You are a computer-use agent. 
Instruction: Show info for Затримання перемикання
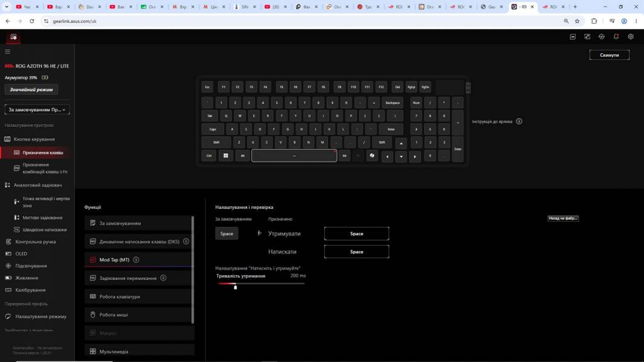pyautogui.click(x=163, y=278)
